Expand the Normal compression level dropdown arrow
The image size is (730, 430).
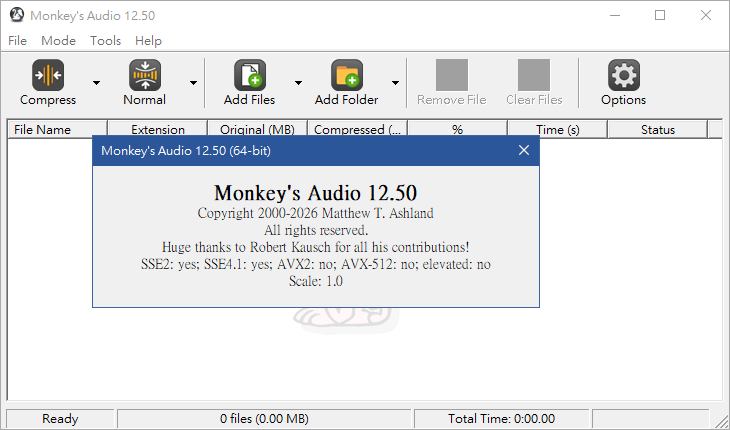[193, 83]
